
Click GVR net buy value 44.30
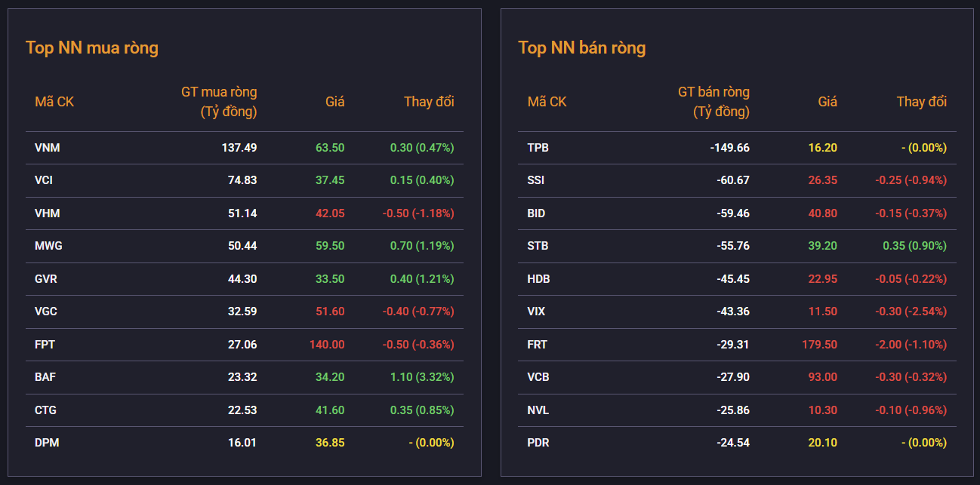[242, 279]
